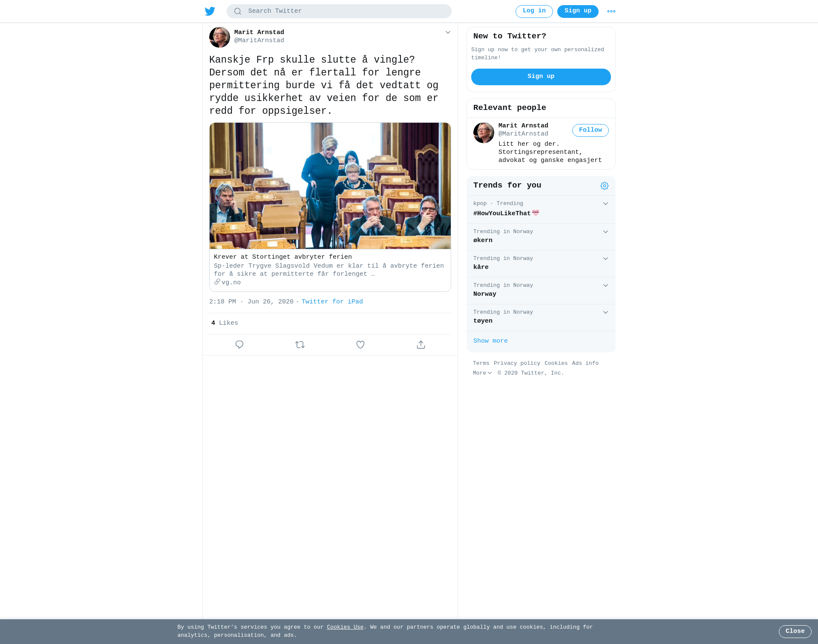Open Twitter for iPad link
This screenshot has height=644, width=818.
coord(332,302)
